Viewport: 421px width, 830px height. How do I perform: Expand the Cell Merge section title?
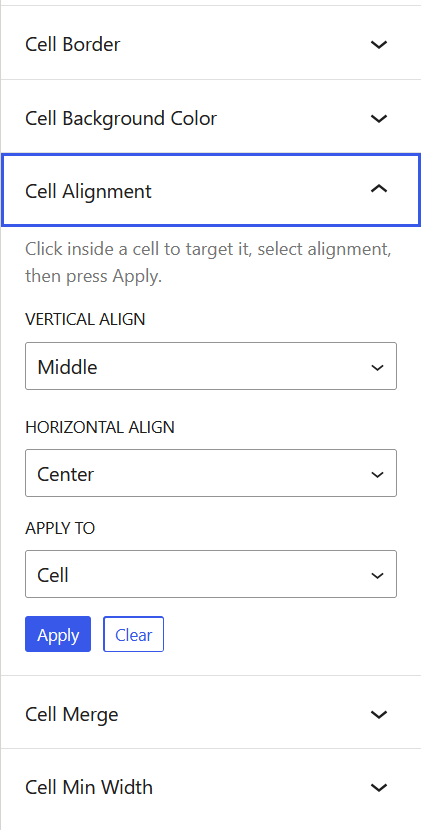click(71, 715)
